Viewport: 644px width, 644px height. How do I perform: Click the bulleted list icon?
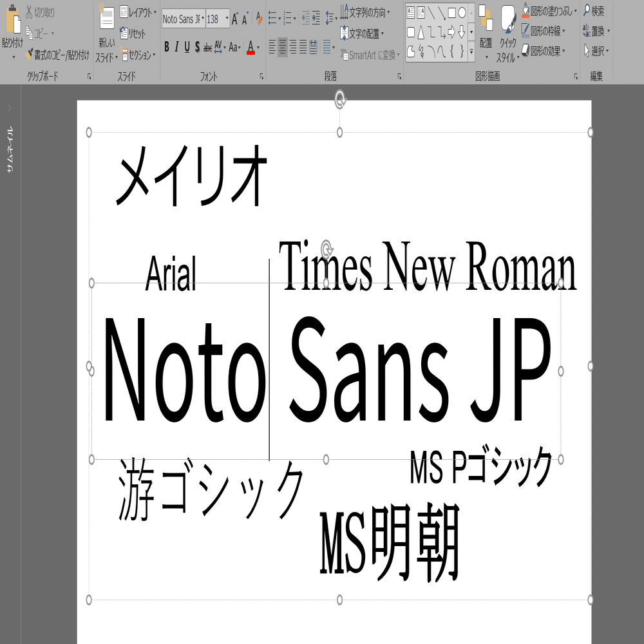(274, 18)
